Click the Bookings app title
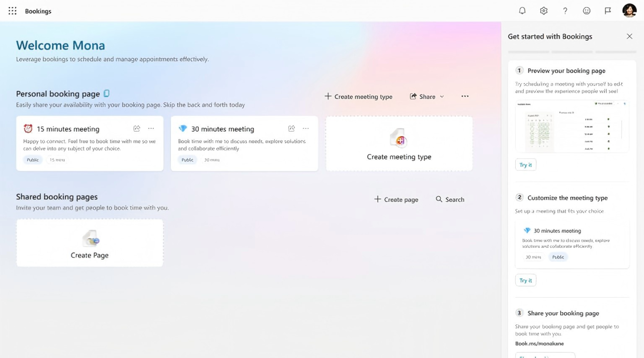Viewport: 644px width, 358px height. tap(38, 11)
